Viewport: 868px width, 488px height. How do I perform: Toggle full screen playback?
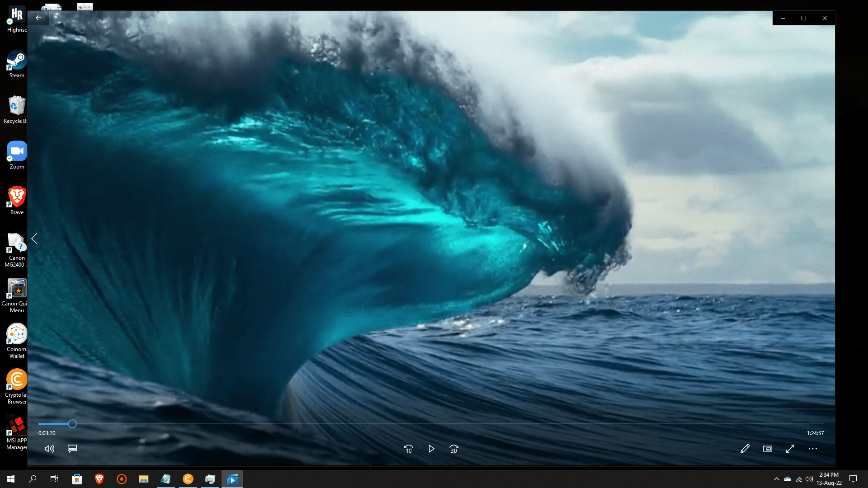(x=790, y=449)
